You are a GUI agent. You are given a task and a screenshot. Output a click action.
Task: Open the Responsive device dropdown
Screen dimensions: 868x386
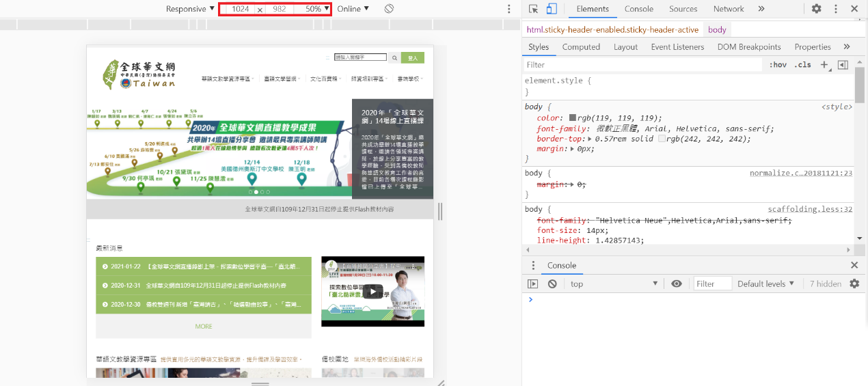click(191, 9)
